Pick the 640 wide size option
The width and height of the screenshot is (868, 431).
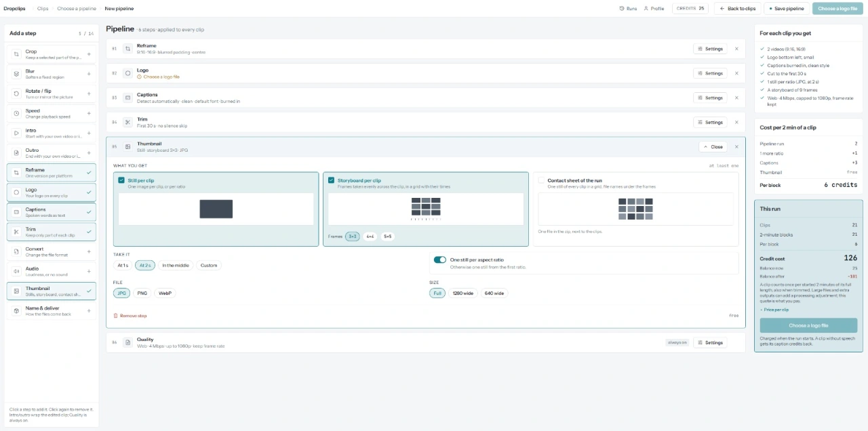(x=494, y=293)
